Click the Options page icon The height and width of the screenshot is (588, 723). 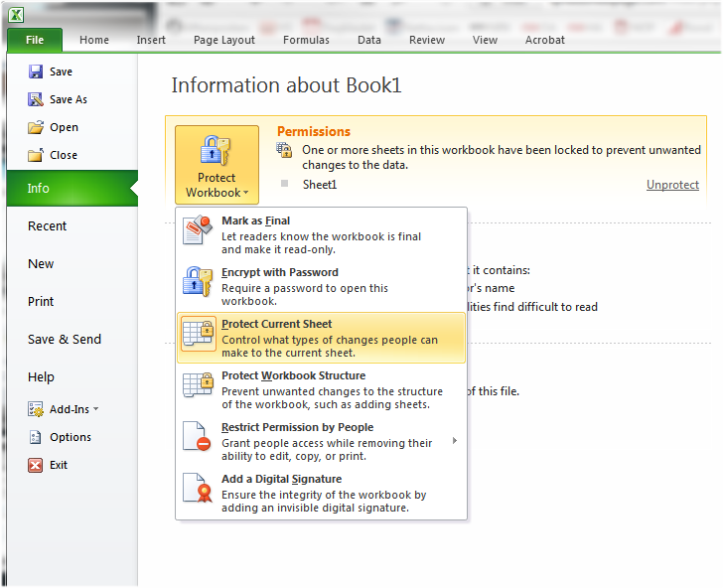click(36, 437)
